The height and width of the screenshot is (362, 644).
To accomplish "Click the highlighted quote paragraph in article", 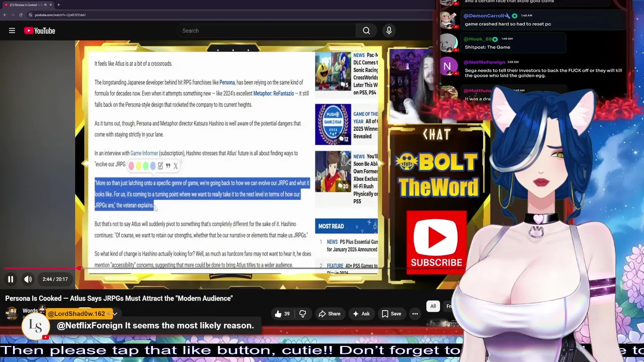I will [202, 194].
